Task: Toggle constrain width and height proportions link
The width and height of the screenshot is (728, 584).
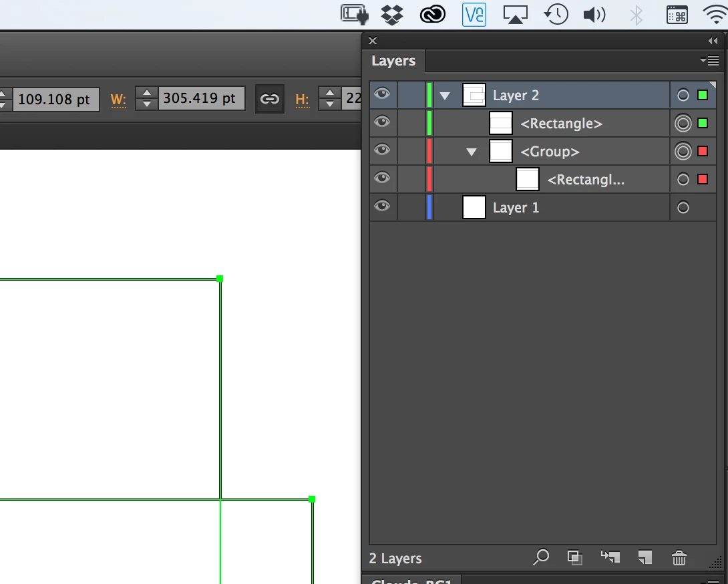Action: tap(269, 98)
